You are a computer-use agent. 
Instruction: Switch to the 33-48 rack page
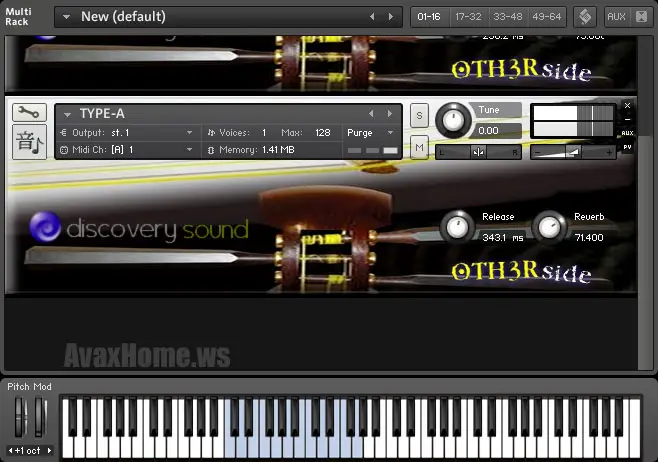(507, 17)
